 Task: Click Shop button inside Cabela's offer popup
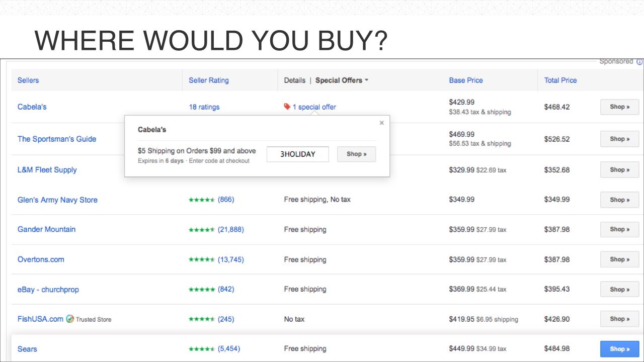click(356, 154)
